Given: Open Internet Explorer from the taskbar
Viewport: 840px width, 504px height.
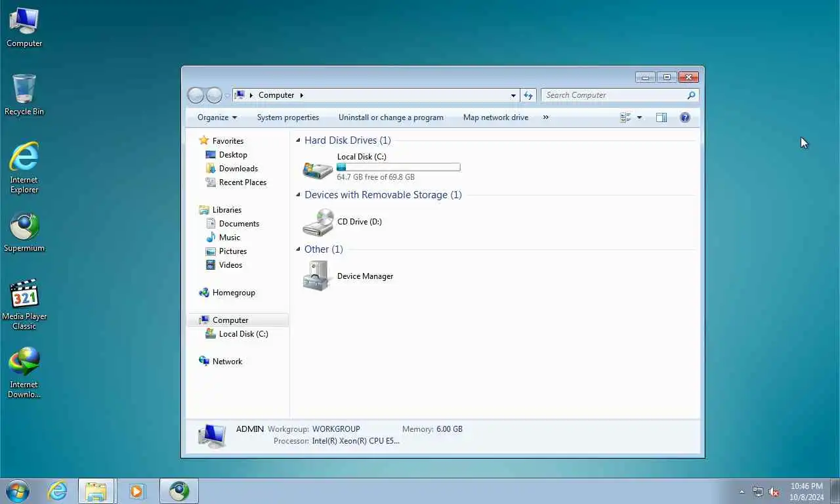Looking at the screenshot, I should click(x=57, y=491).
